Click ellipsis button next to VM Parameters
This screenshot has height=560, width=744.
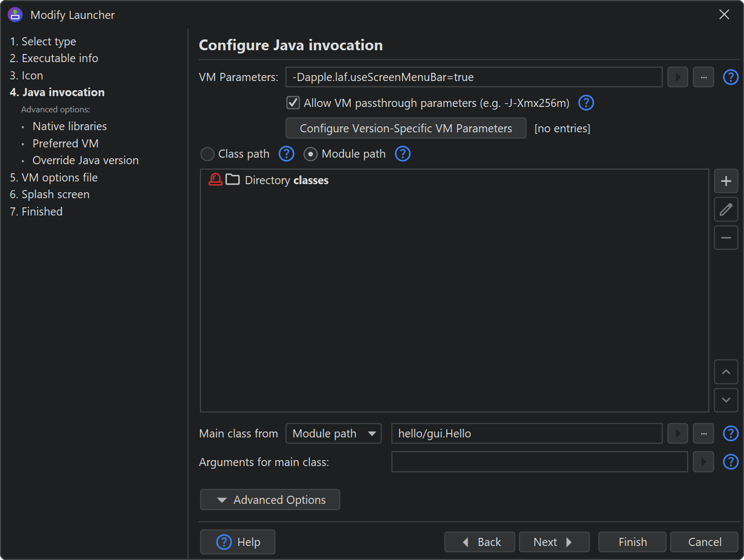703,77
